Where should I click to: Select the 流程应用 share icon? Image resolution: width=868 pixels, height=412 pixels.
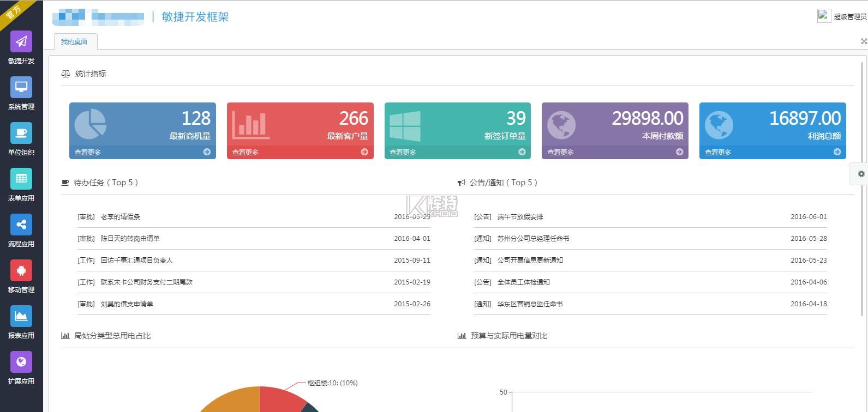[21, 225]
